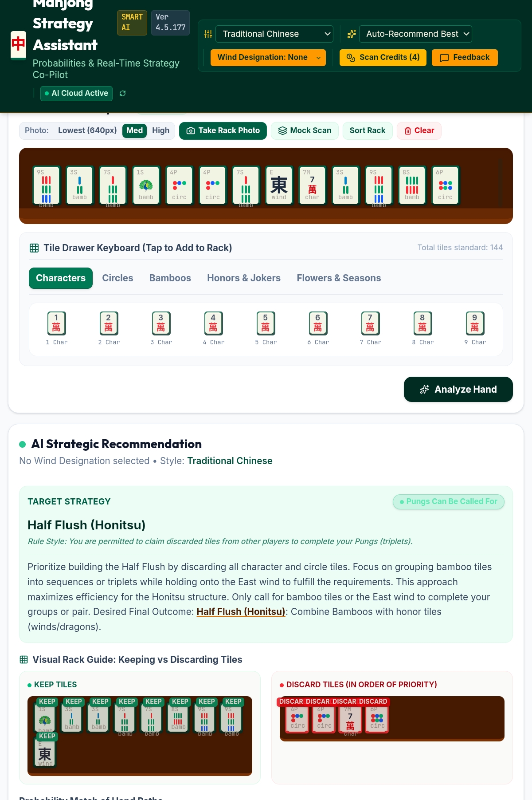
Task: Open the Traditional Chinese style dropdown
Action: click(274, 34)
